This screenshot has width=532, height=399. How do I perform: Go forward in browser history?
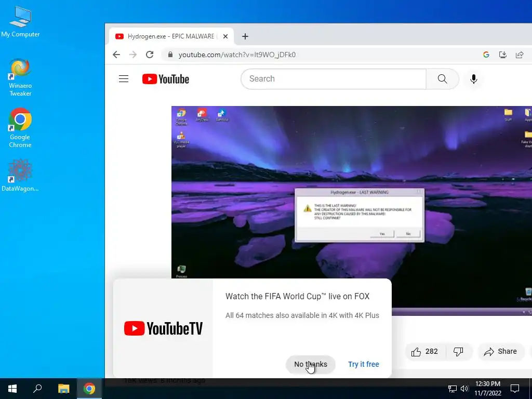tap(133, 55)
